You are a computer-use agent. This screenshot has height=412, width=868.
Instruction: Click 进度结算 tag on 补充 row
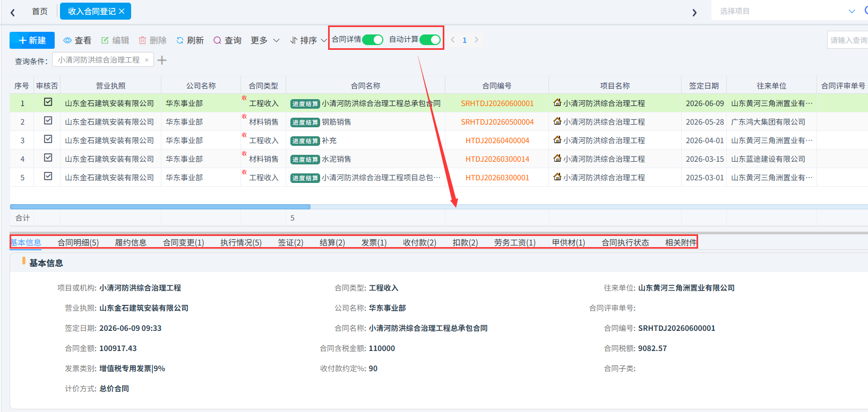click(x=305, y=141)
